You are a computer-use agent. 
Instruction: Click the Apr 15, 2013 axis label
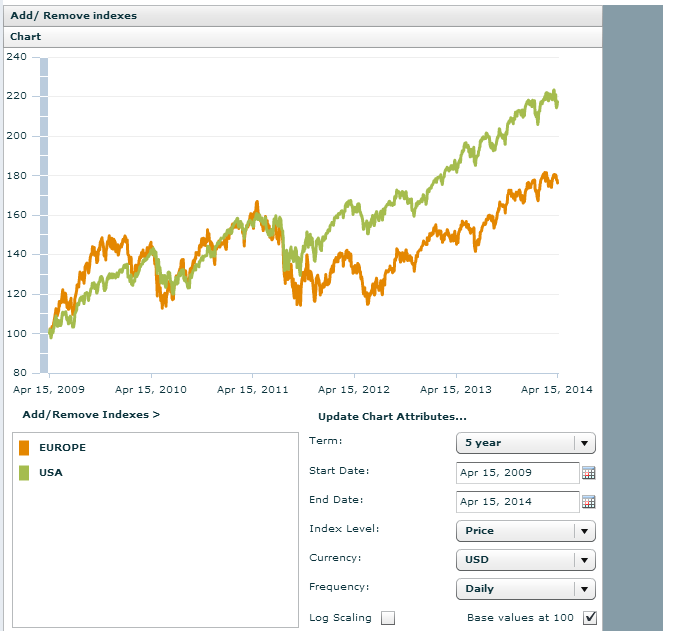[x=456, y=390]
